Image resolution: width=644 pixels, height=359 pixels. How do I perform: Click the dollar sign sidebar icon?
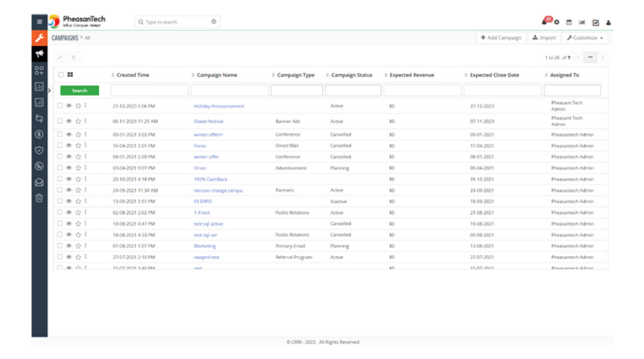pyautogui.click(x=39, y=134)
